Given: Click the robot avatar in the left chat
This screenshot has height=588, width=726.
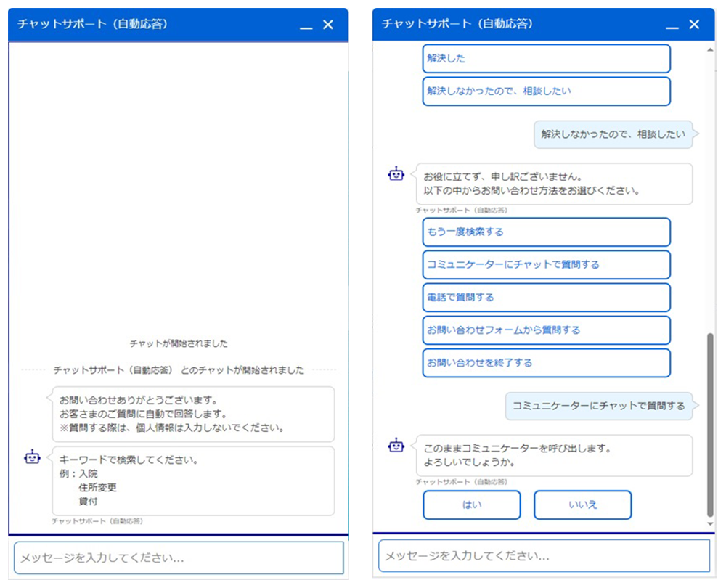Looking at the screenshot, I should (x=32, y=457).
